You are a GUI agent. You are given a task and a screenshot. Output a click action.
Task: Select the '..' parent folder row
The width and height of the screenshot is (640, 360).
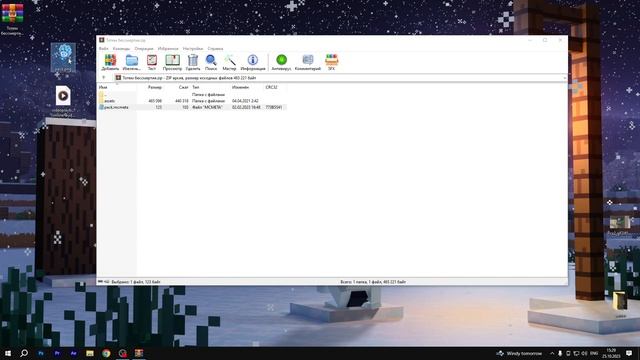click(x=192, y=94)
